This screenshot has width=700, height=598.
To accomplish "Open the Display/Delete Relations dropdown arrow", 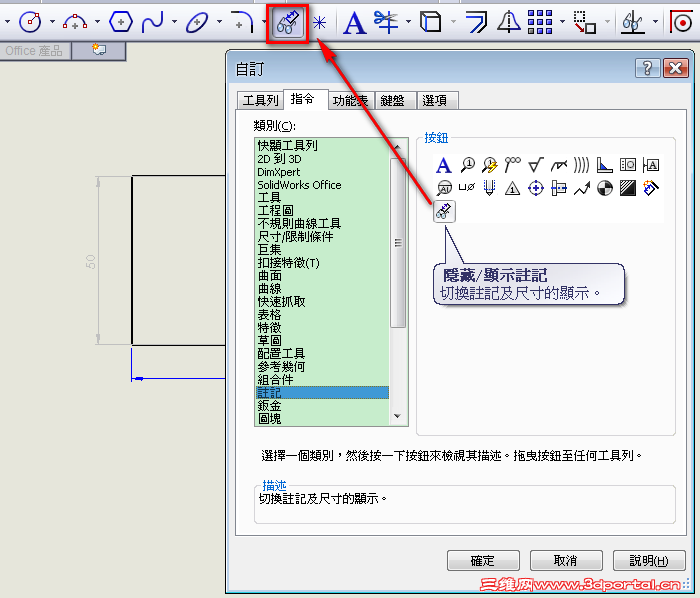I will pos(655,21).
